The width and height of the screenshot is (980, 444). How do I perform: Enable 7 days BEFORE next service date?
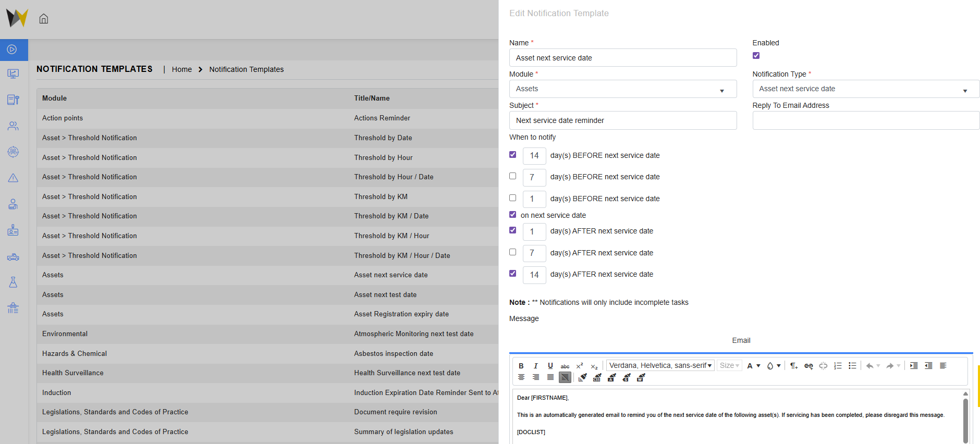pyautogui.click(x=513, y=176)
